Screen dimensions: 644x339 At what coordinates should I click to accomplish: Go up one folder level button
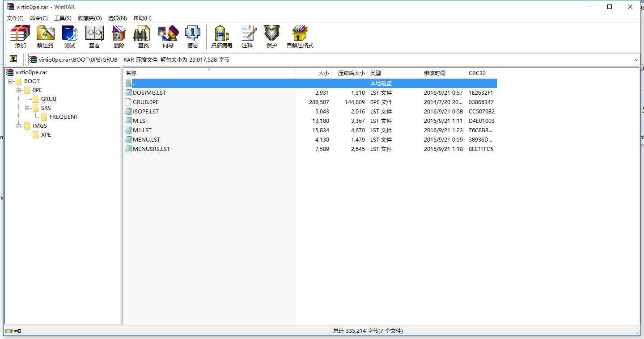[x=13, y=59]
